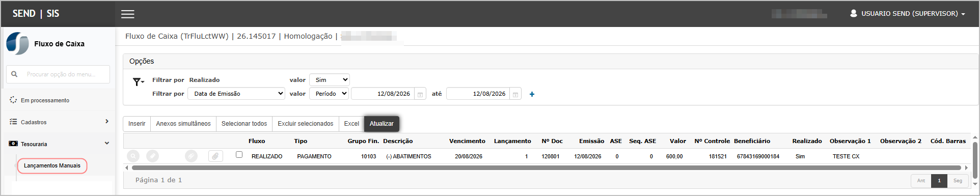
Task: Sort by the Grupo Fin. column header
Action: (363, 141)
